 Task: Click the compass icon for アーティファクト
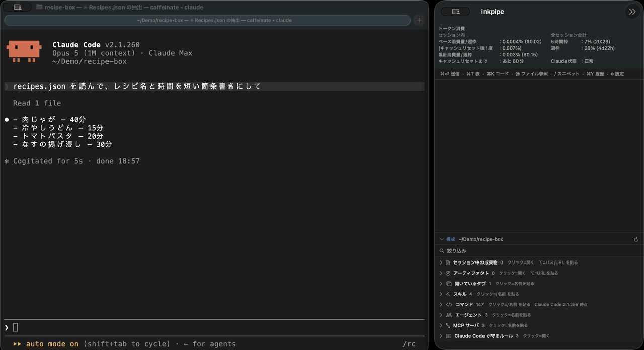point(448,273)
